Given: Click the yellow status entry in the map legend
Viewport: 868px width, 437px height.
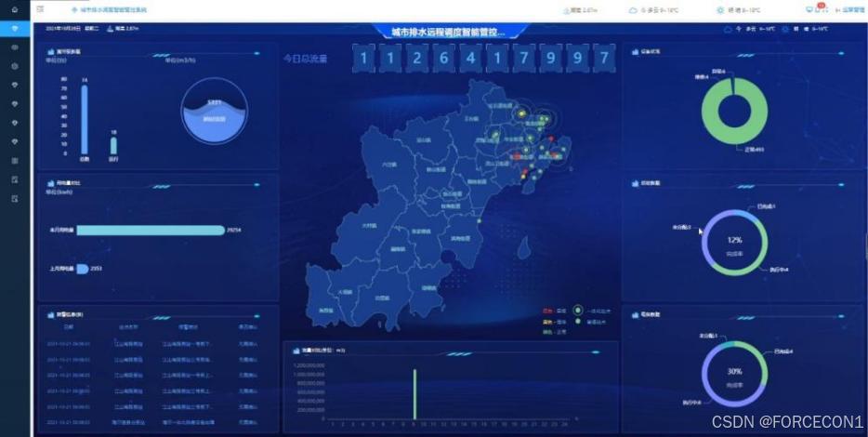Looking at the screenshot, I should coord(554,322).
